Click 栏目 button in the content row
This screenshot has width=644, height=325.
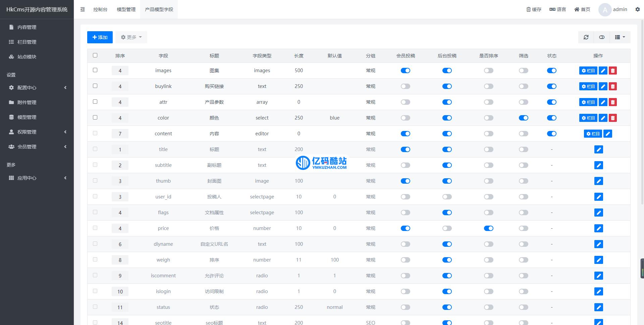coord(593,134)
